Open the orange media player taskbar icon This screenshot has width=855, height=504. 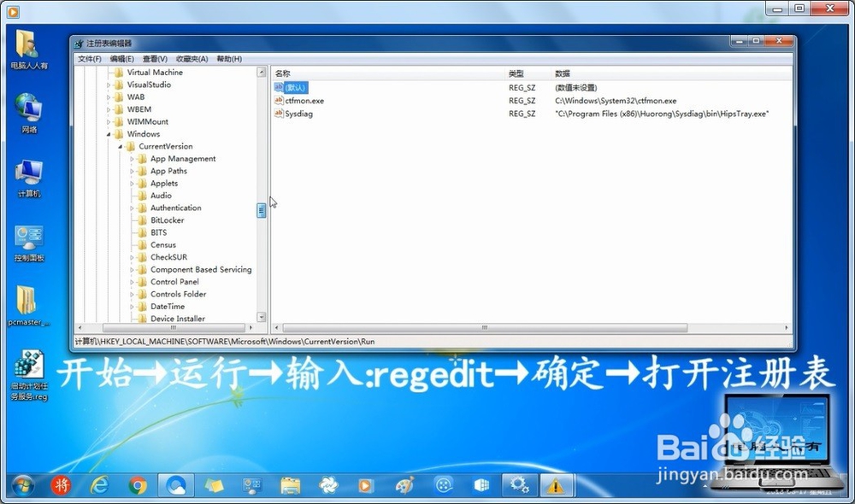point(365,485)
